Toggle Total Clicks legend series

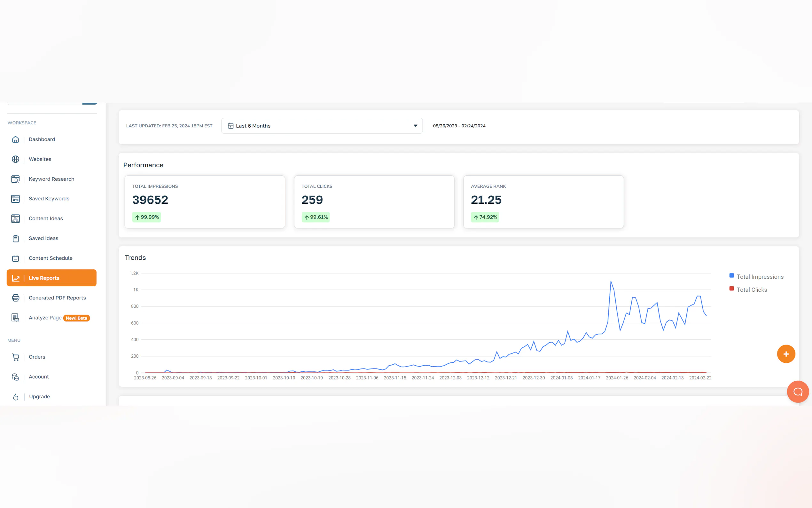752,290
